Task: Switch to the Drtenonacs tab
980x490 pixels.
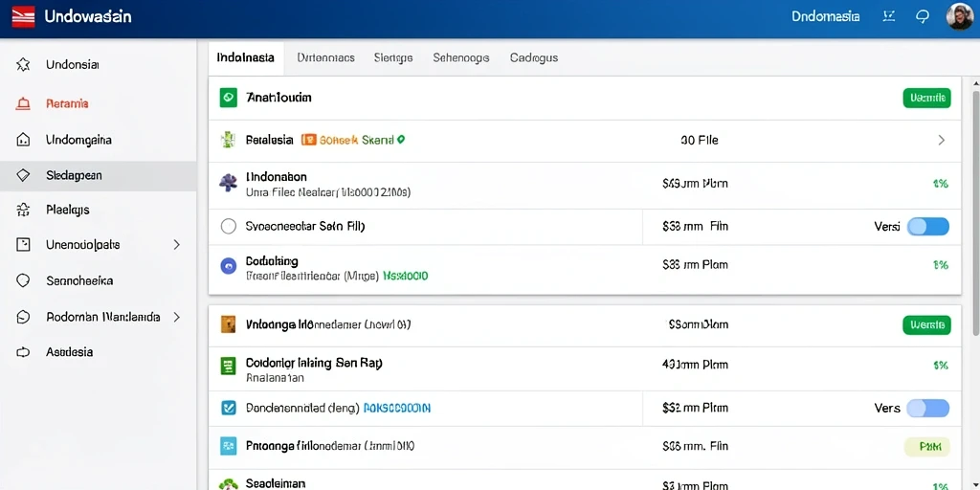Action: click(x=325, y=57)
